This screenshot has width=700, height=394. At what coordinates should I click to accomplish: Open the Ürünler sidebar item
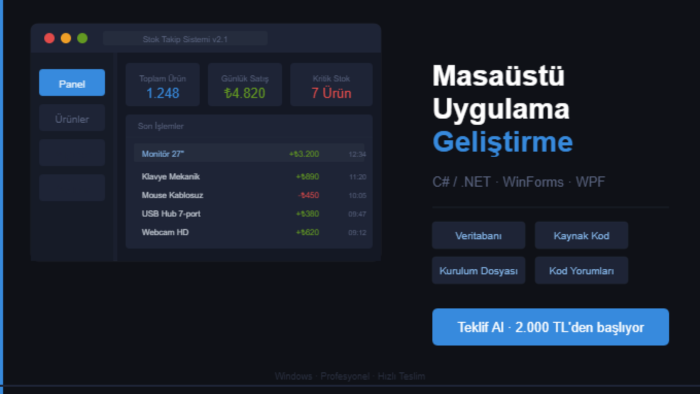(72, 118)
